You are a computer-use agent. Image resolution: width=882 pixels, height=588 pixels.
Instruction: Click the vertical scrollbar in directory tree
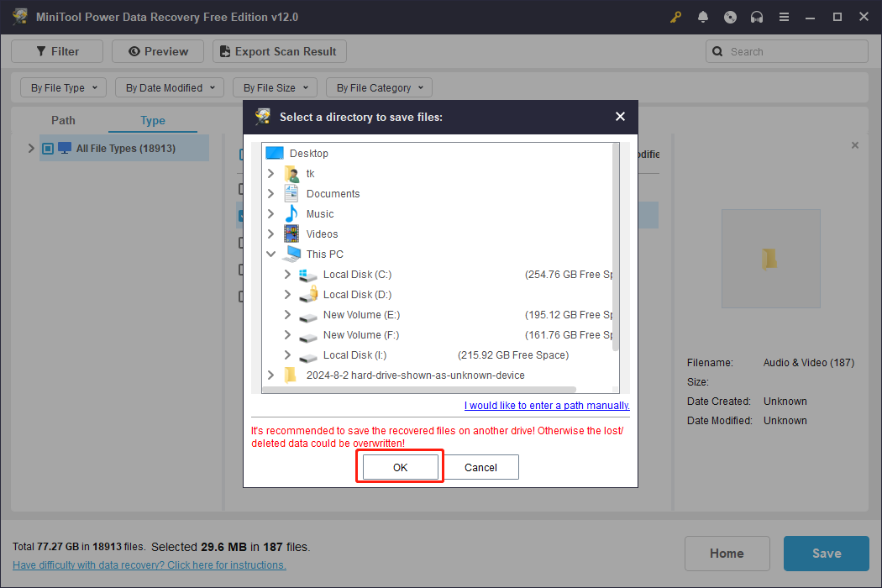(x=616, y=248)
